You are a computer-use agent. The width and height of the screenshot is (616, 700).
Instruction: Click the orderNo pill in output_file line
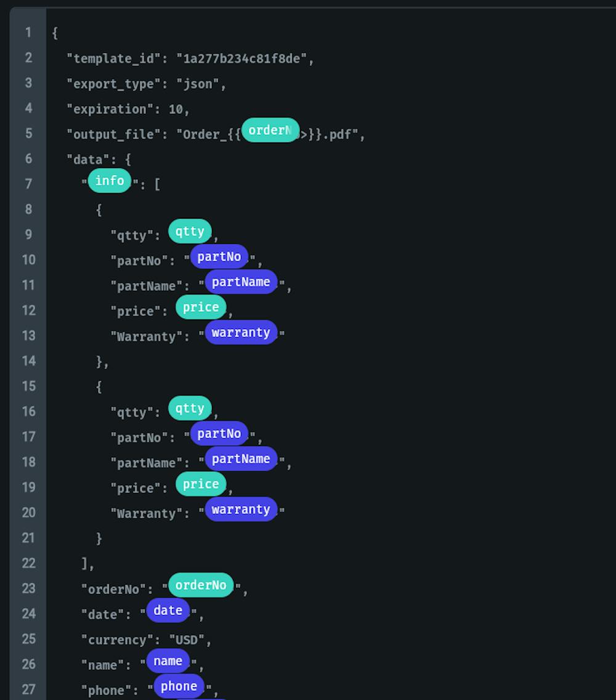tap(270, 131)
